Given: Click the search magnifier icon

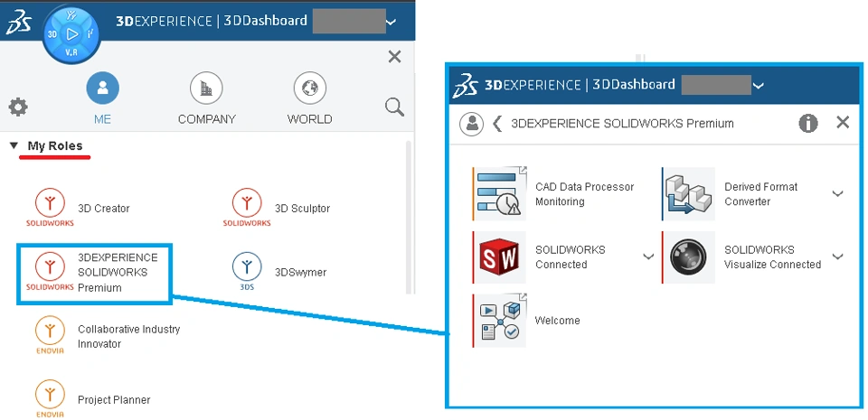Looking at the screenshot, I should [394, 107].
